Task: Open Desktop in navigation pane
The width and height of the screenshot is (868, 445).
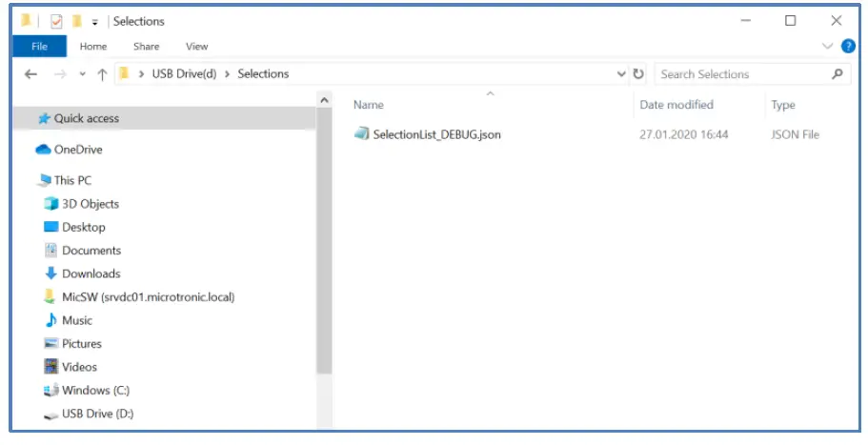Action: pyautogui.click(x=74, y=227)
